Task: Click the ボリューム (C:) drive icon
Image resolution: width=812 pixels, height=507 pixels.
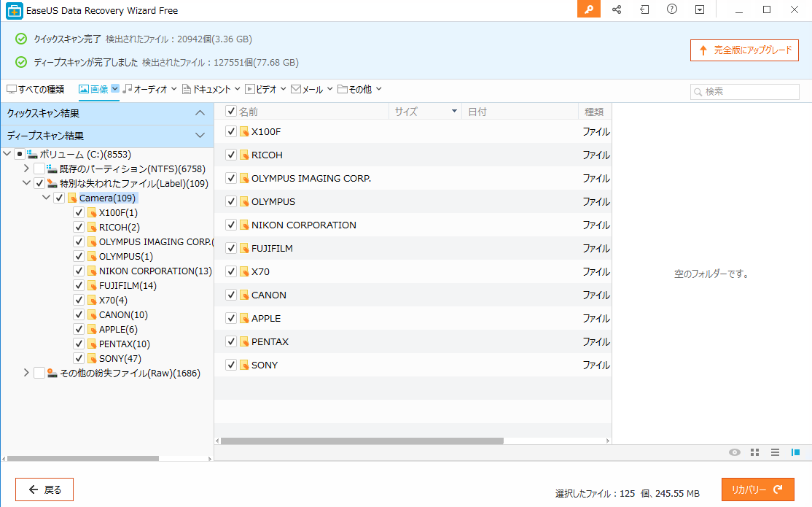Action: coord(32,154)
